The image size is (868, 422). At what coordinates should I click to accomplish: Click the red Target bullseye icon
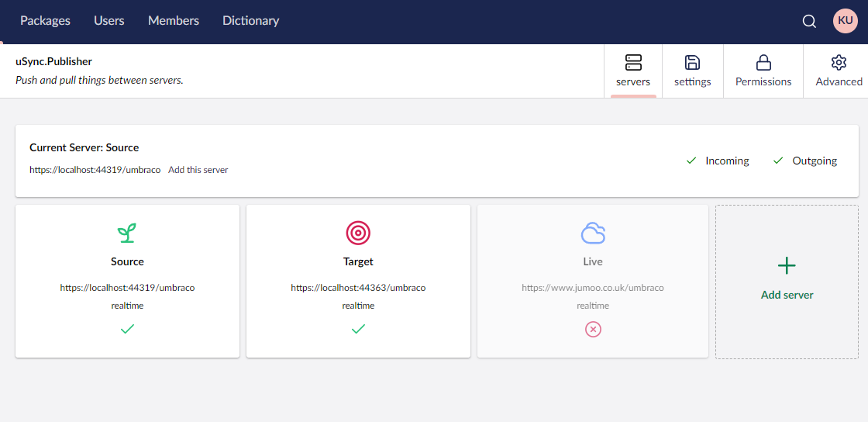358,232
